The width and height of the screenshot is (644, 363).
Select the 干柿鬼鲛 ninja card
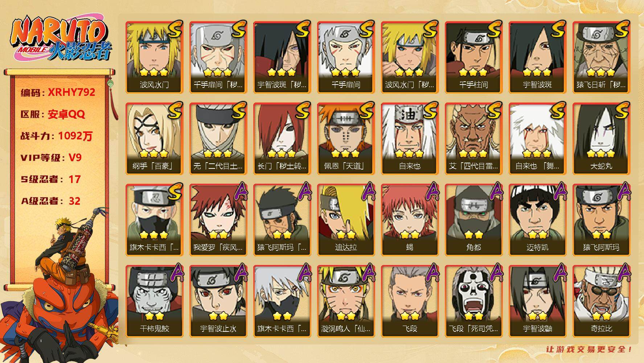point(154,301)
